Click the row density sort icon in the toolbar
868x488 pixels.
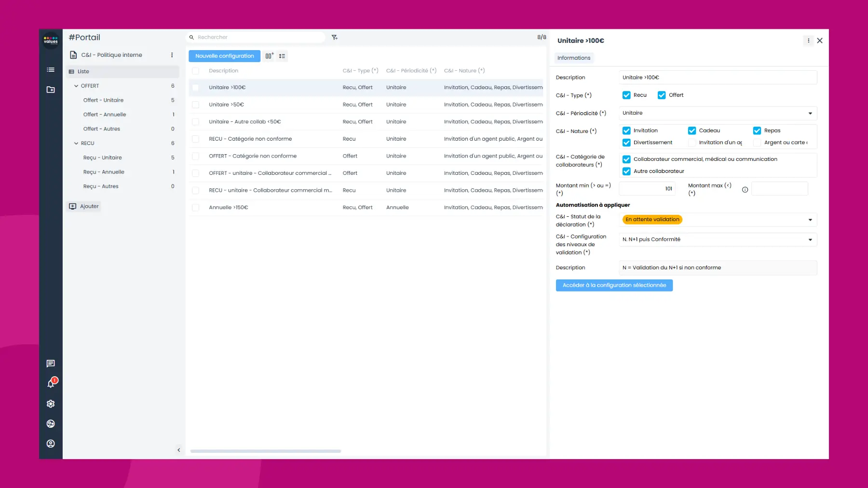pos(282,56)
